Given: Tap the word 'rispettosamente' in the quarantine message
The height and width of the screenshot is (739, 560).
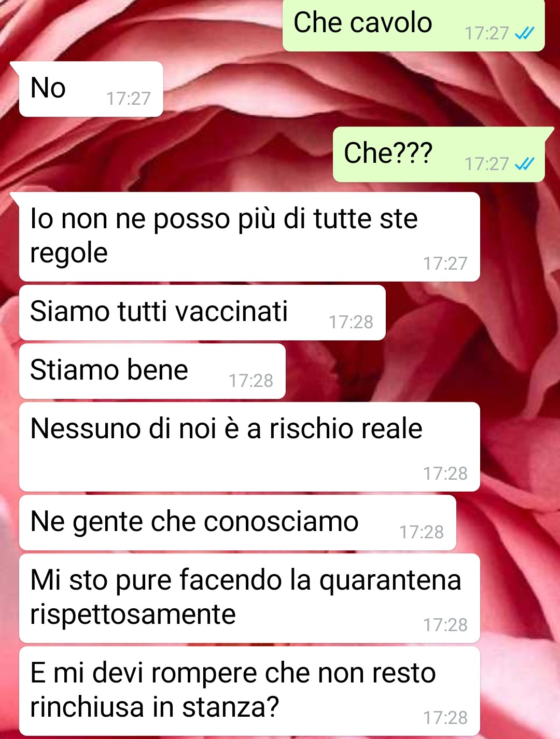Looking at the screenshot, I should [133, 615].
